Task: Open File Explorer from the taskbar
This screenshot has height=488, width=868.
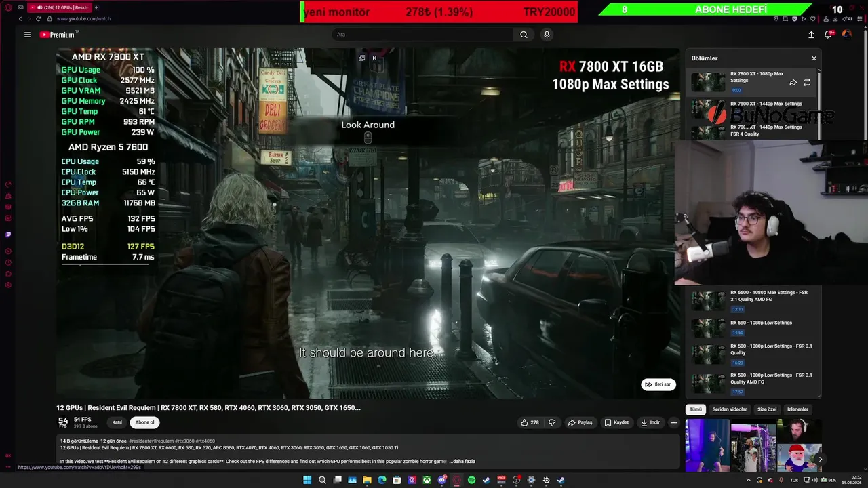Action: pos(367,480)
